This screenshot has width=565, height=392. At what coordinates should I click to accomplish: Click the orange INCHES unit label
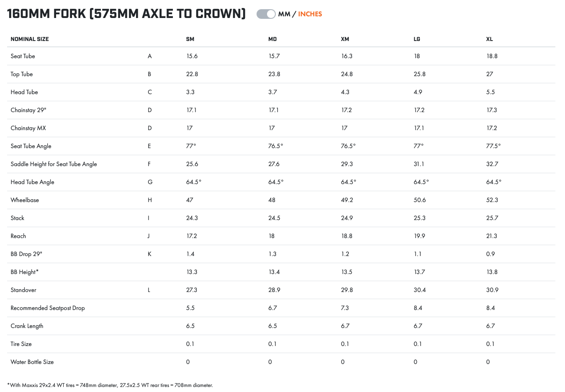tap(310, 14)
